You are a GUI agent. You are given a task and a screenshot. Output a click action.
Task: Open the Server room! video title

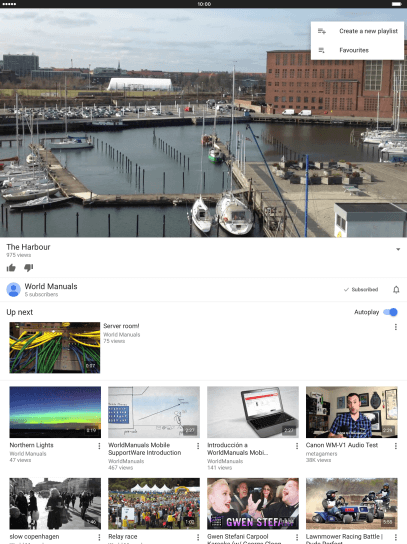121,326
